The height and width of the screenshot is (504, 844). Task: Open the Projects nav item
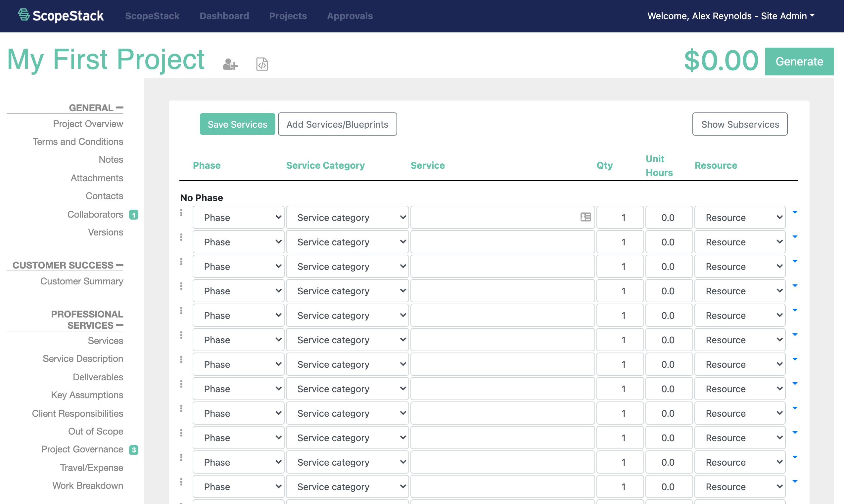click(288, 16)
